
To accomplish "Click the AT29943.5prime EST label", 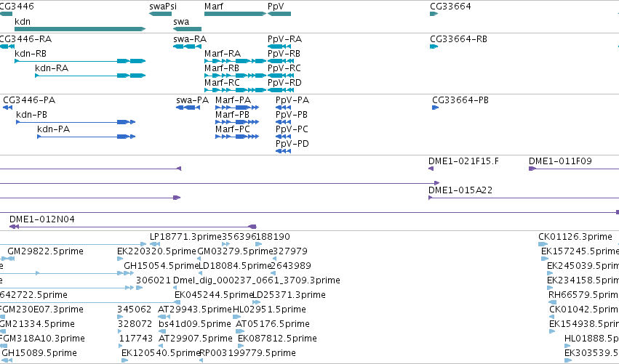I will click(195, 310).
